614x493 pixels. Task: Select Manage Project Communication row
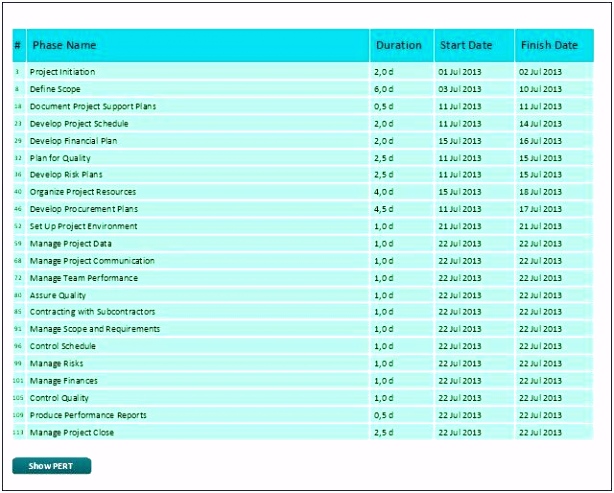(x=303, y=261)
